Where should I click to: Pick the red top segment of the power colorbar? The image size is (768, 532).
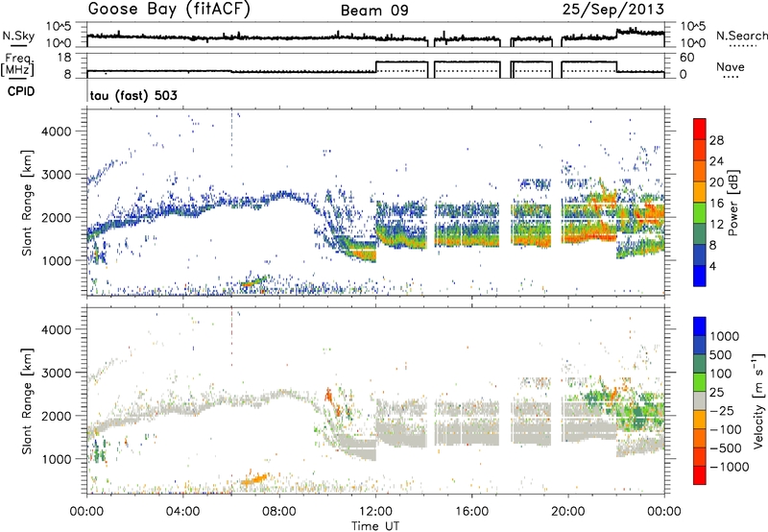pos(700,130)
